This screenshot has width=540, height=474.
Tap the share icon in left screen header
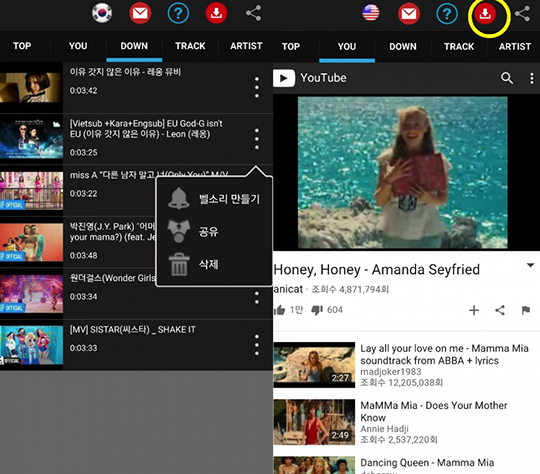click(253, 13)
